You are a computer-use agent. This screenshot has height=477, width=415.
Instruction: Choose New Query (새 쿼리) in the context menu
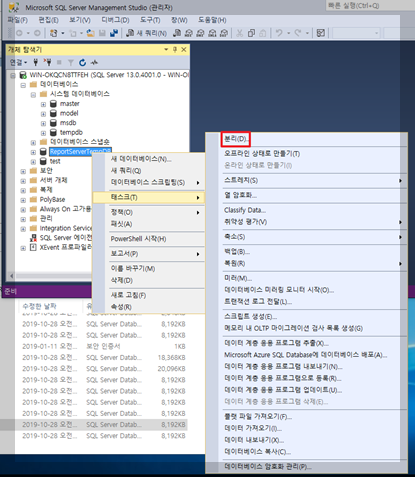point(126,171)
